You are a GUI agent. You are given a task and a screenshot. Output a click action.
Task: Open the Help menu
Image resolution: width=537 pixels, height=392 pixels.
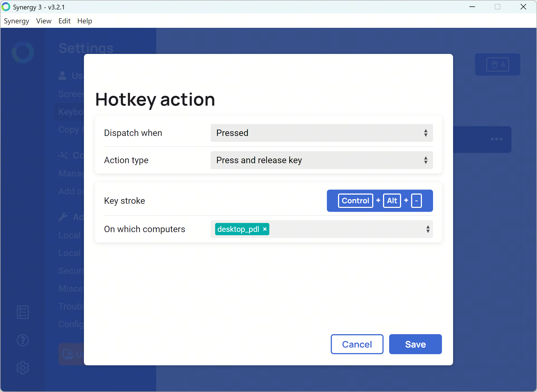pyautogui.click(x=84, y=21)
